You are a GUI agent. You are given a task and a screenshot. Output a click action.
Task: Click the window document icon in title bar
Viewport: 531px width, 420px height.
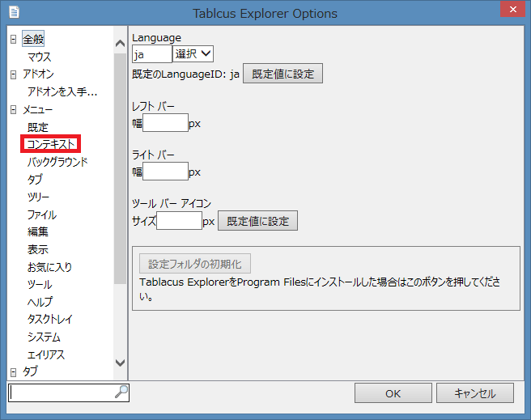pyautogui.click(x=14, y=13)
